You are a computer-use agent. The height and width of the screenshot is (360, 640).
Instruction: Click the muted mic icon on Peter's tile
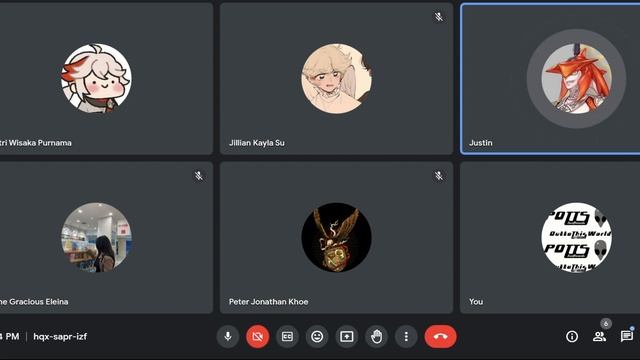[439, 176]
